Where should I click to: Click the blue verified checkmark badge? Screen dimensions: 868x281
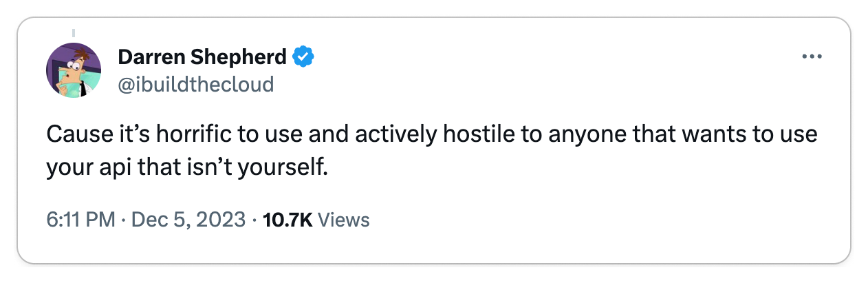coord(303,56)
